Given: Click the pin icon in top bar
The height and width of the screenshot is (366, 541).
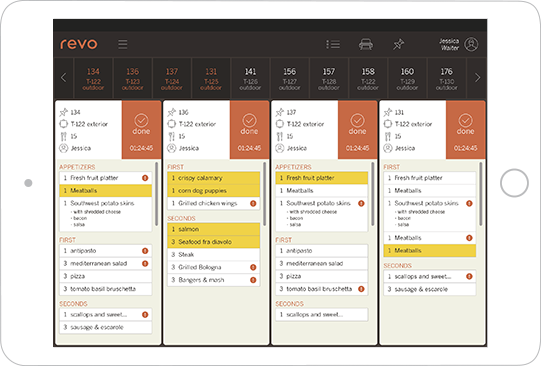Looking at the screenshot, I should coord(399,44).
